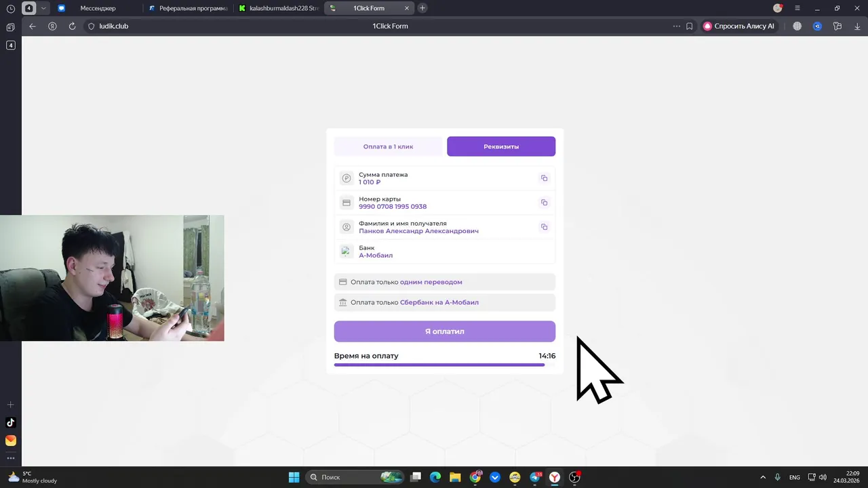Screen dimensions: 868x488
Task: Open the page three-dots menu in address bar
Action: [676, 26]
